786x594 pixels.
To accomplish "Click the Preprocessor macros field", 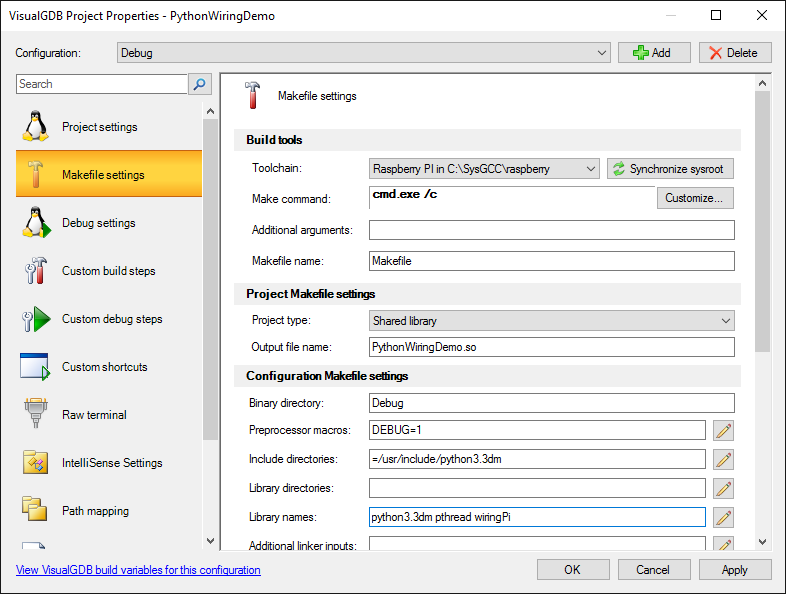I will (x=537, y=430).
